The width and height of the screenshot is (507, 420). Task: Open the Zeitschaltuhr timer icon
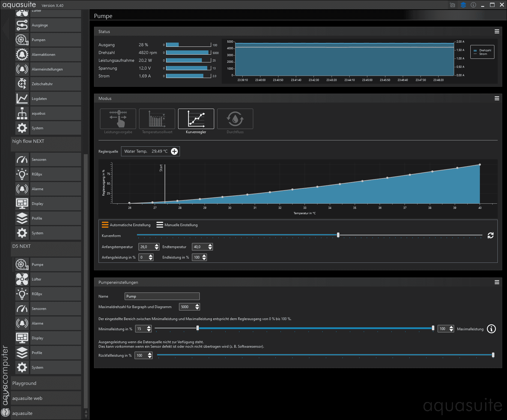22,84
